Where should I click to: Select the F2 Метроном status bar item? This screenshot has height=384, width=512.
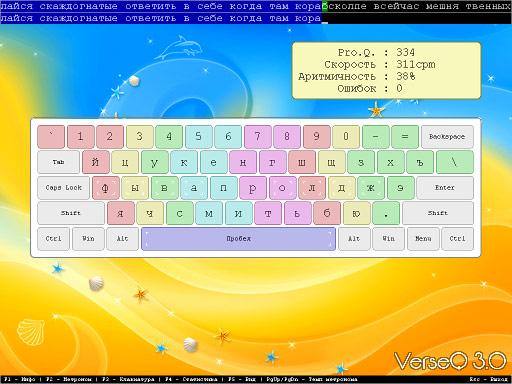[x=68, y=379]
